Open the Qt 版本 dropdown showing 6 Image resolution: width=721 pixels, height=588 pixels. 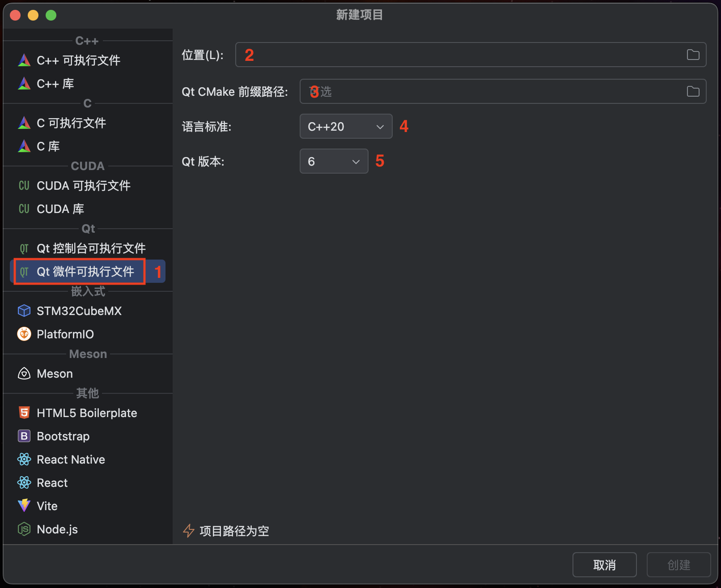coord(333,161)
